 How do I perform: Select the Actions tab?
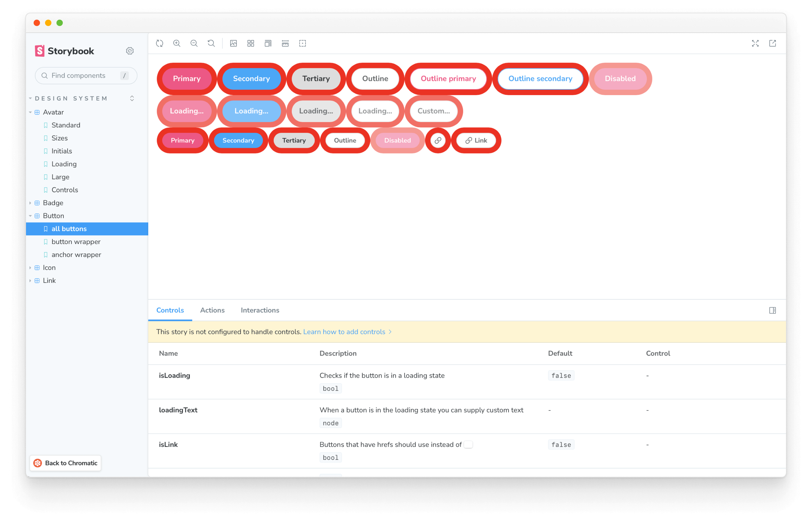tap(212, 310)
